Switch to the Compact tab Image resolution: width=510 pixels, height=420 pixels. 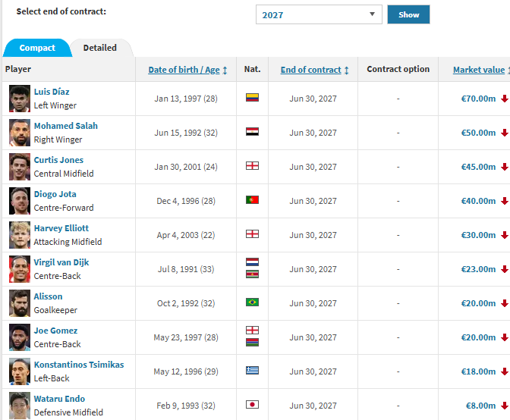tap(37, 48)
